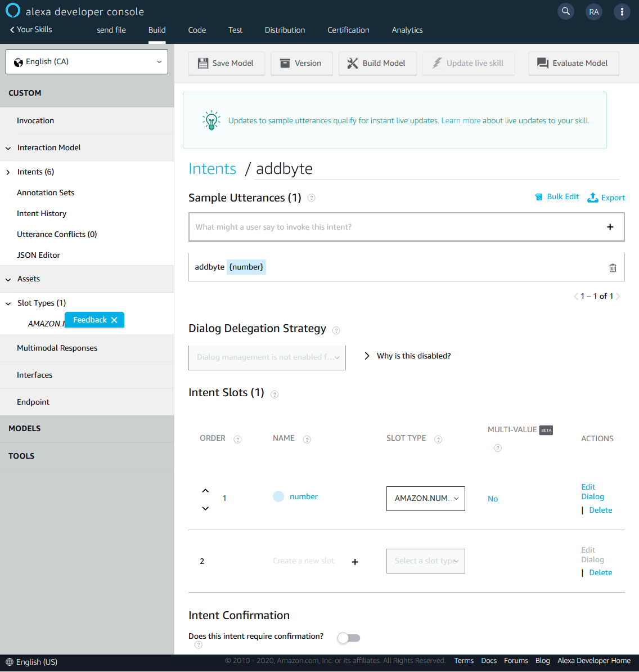Open the English (CA) language dropdown

click(x=87, y=62)
